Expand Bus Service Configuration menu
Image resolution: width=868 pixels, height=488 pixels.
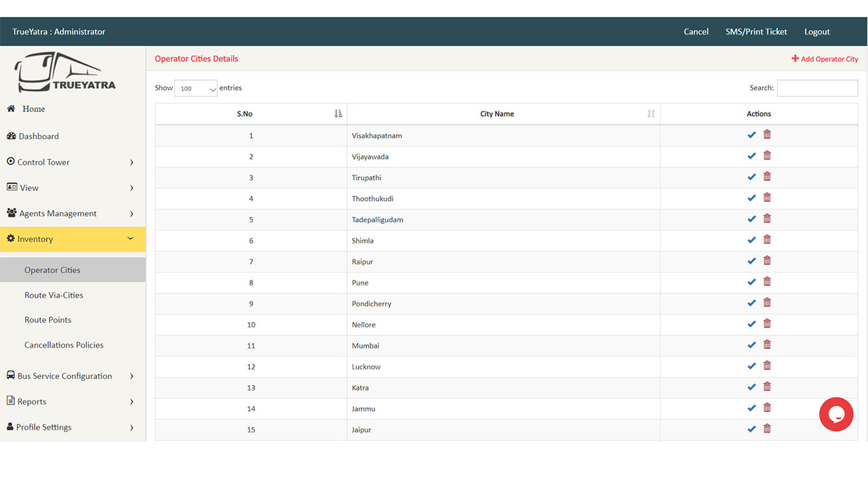coord(71,376)
